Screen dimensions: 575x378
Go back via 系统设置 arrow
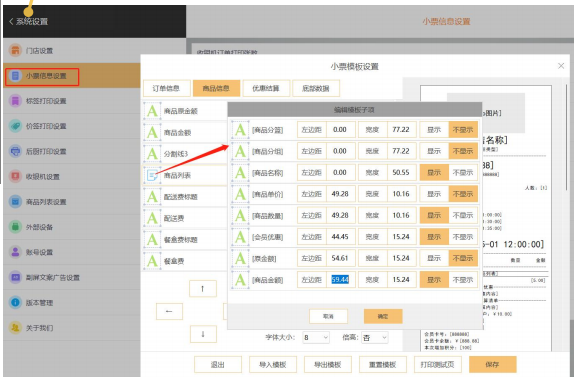(11, 21)
